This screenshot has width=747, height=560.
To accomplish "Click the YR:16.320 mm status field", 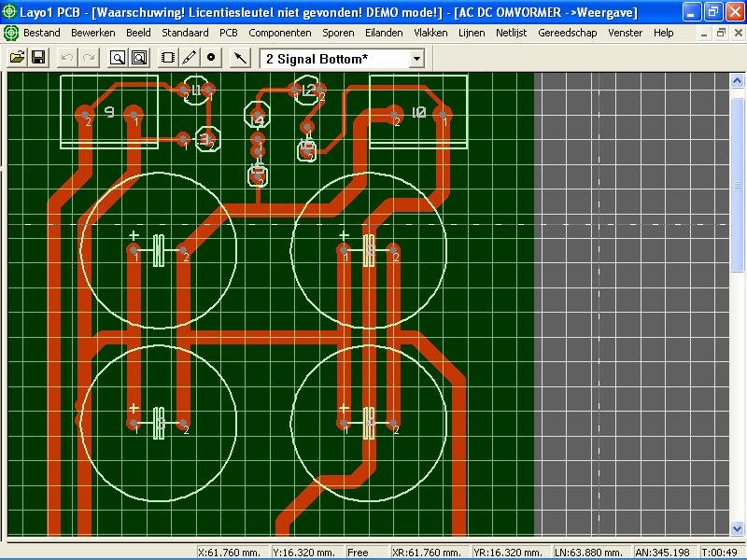I will [511, 553].
